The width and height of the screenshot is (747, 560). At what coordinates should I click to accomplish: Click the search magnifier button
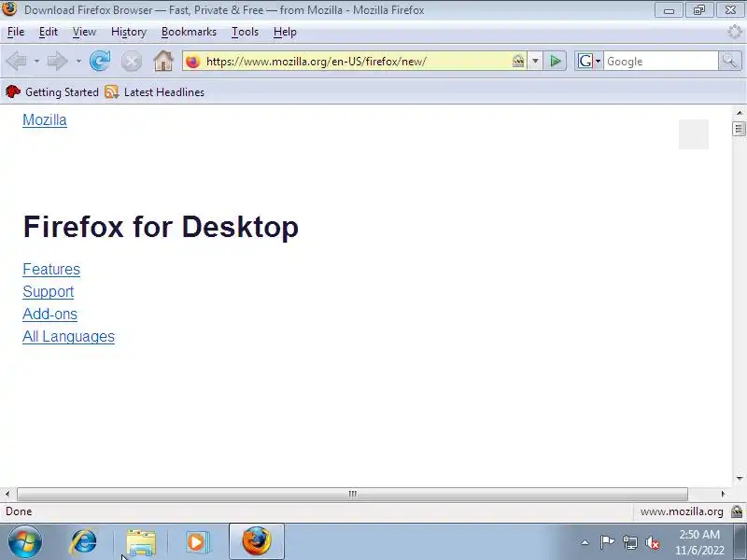[x=729, y=61]
